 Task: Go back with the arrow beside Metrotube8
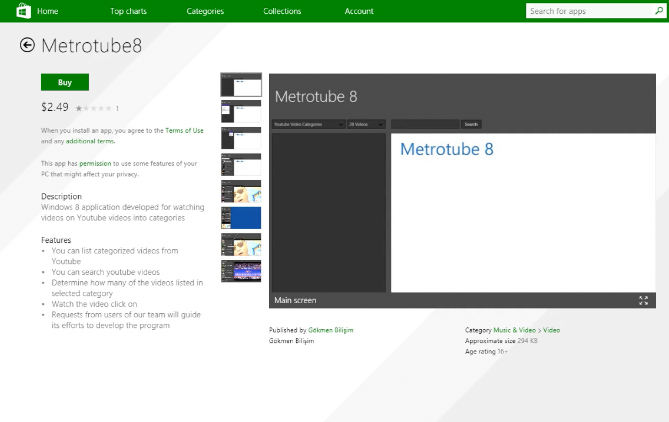click(27, 45)
